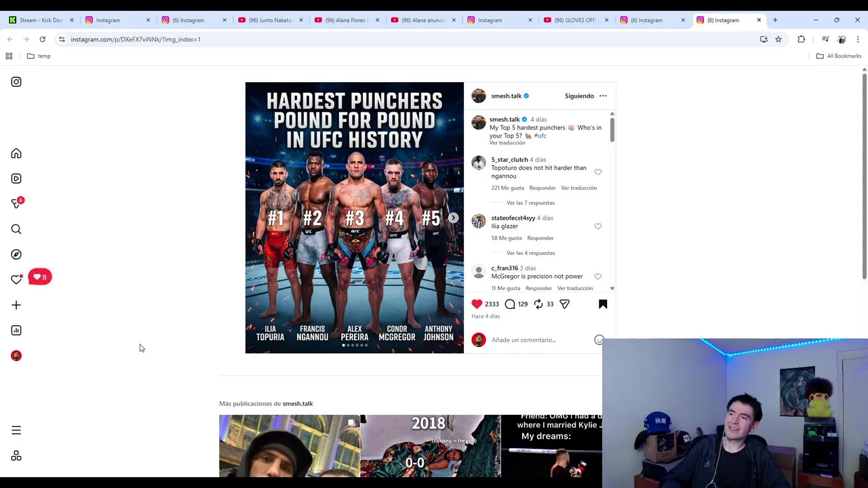The image size is (868, 488).
Task: Click Siguiendo following button
Action: (579, 96)
